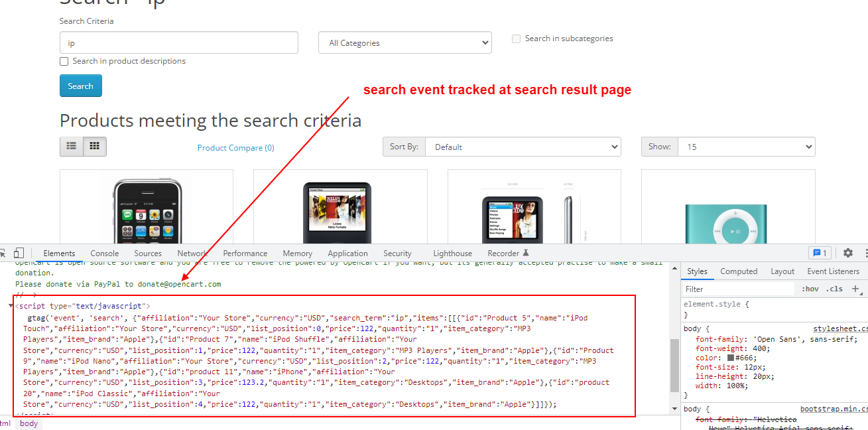Switch to Computed pane tab

[739, 271]
